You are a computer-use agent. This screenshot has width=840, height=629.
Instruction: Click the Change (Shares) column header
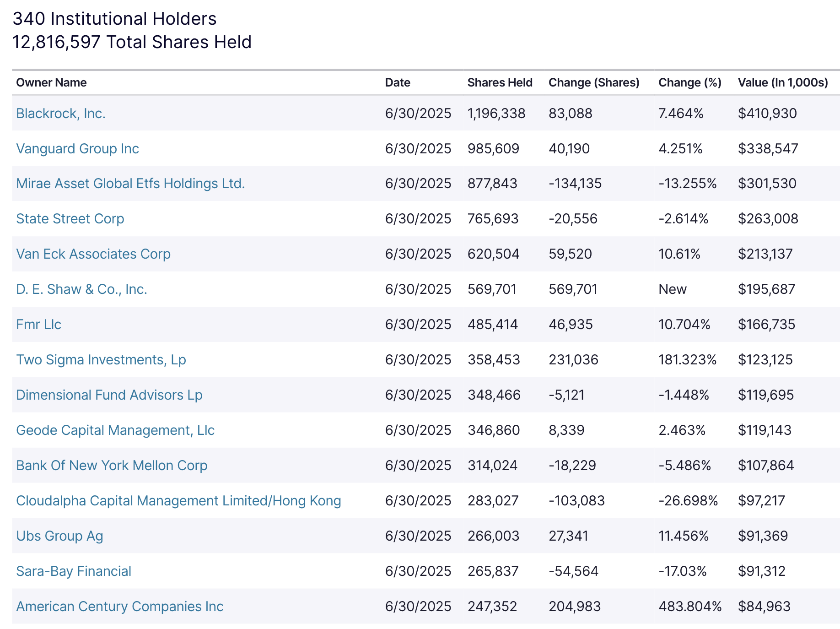click(x=593, y=82)
